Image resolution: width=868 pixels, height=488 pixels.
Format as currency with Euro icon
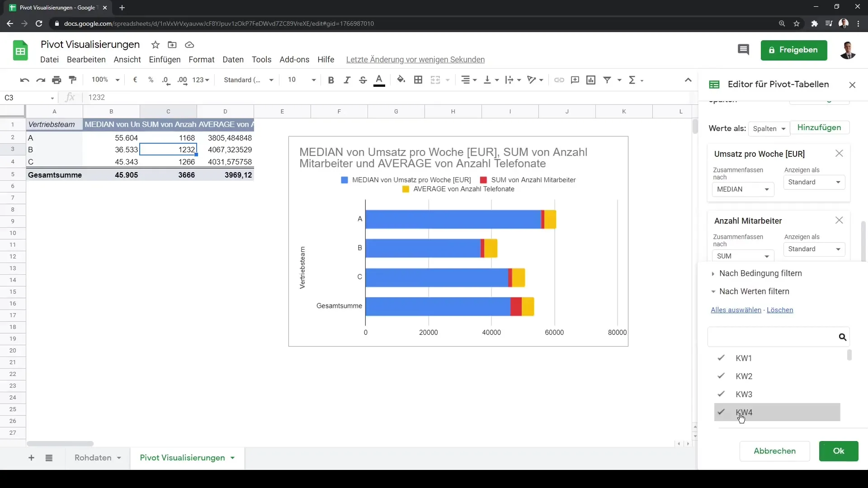135,80
